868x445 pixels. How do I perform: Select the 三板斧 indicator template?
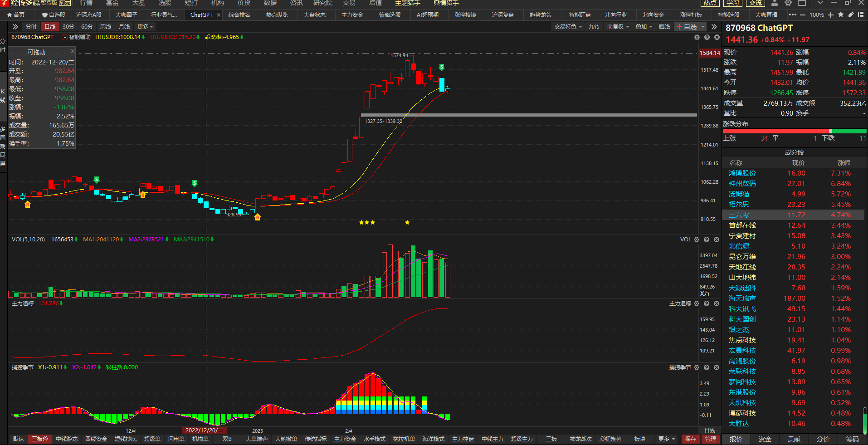[x=39, y=439]
